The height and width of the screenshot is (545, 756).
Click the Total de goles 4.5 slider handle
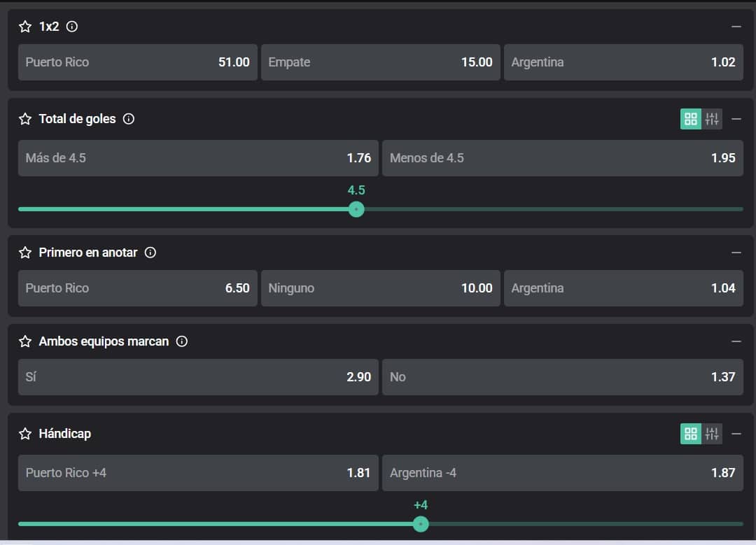pyautogui.click(x=356, y=209)
